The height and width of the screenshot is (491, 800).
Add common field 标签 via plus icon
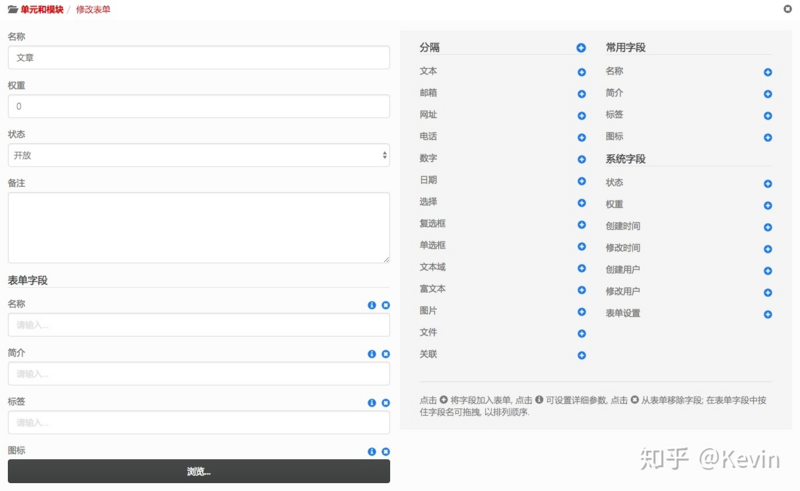(768, 116)
